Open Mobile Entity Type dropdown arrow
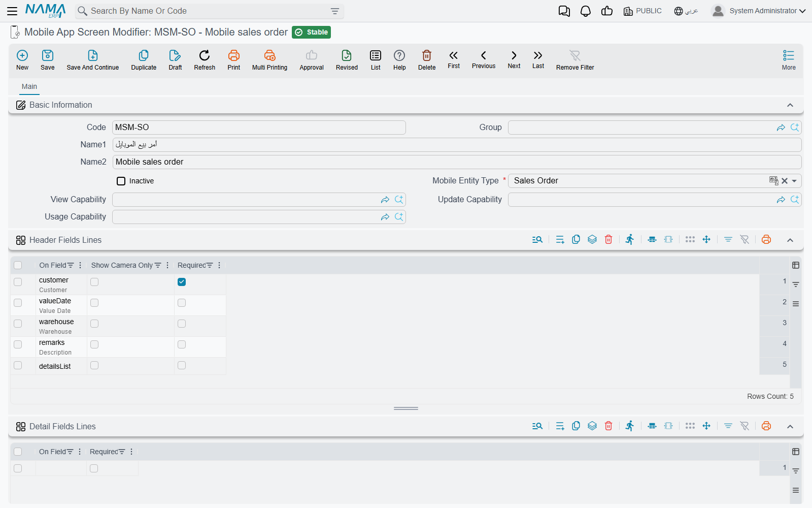 click(x=794, y=181)
